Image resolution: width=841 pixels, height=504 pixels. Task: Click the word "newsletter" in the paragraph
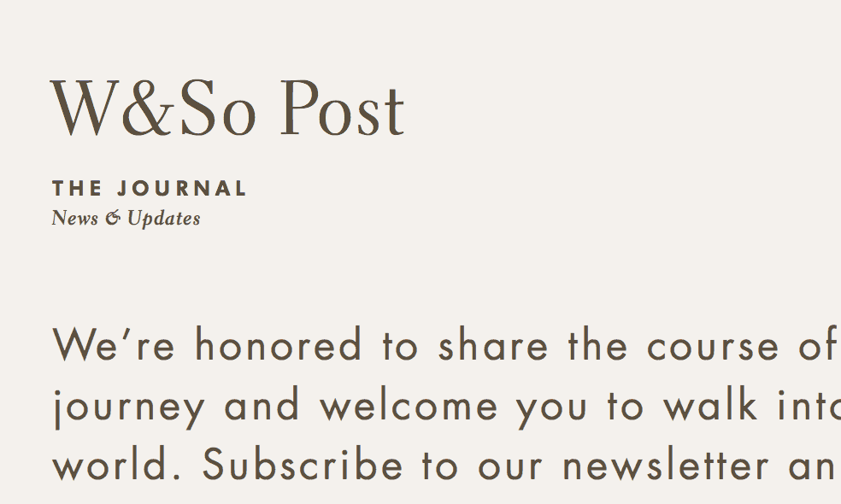click(x=669, y=466)
